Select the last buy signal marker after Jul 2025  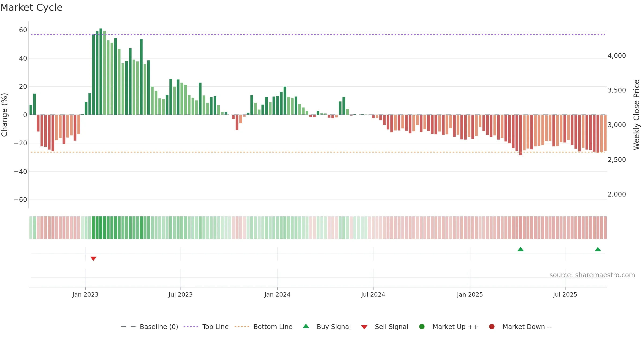coord(598,249)
